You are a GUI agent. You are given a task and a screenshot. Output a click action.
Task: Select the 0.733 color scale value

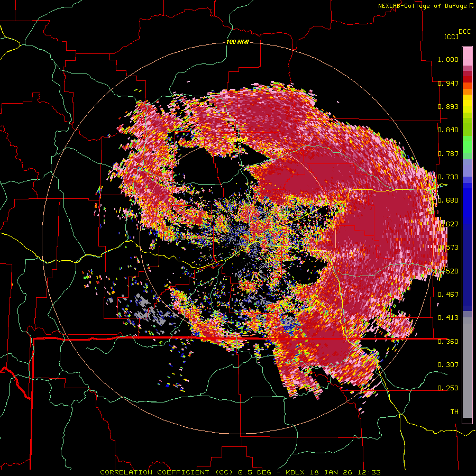click(448, 177)
